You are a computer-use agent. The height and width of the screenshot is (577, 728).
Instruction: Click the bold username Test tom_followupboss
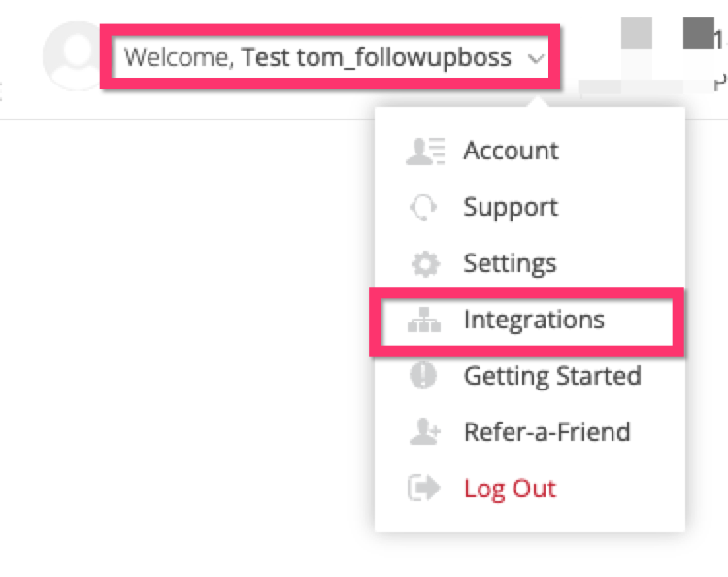tap(377, 57)
